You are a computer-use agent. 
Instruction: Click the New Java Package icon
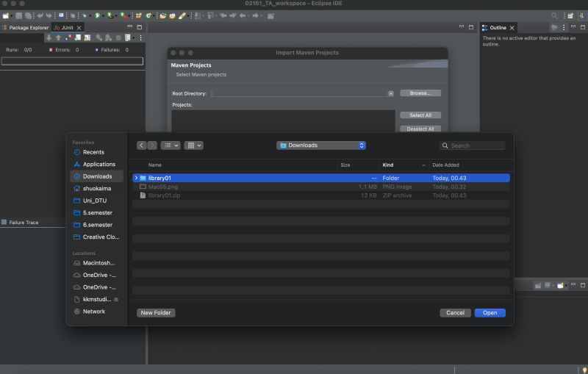(x=138, y=15)
